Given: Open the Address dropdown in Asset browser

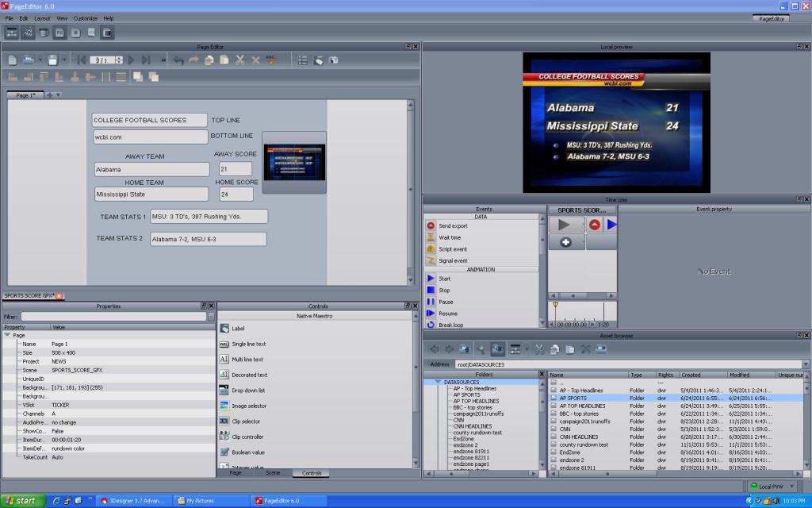Looking at the screenshot, I should click(x=806, y=364).
